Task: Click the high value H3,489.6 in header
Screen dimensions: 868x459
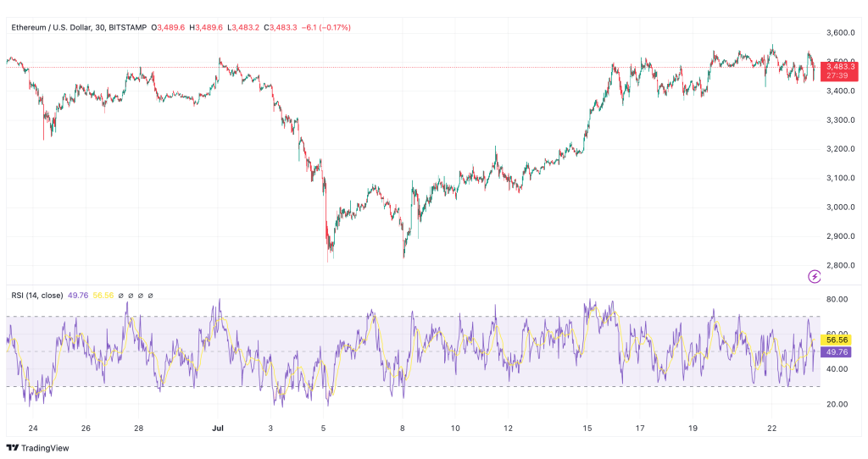Action: pyautogui.click(x=206, y=27)
